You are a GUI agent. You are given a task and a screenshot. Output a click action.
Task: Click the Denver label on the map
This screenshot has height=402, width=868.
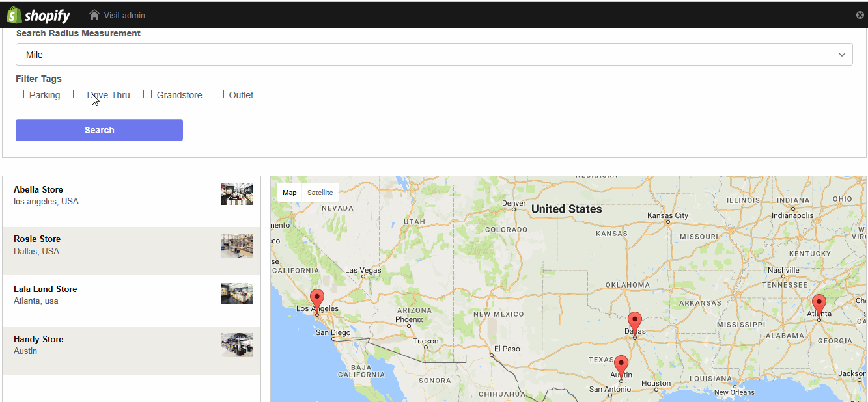[514, 203]
